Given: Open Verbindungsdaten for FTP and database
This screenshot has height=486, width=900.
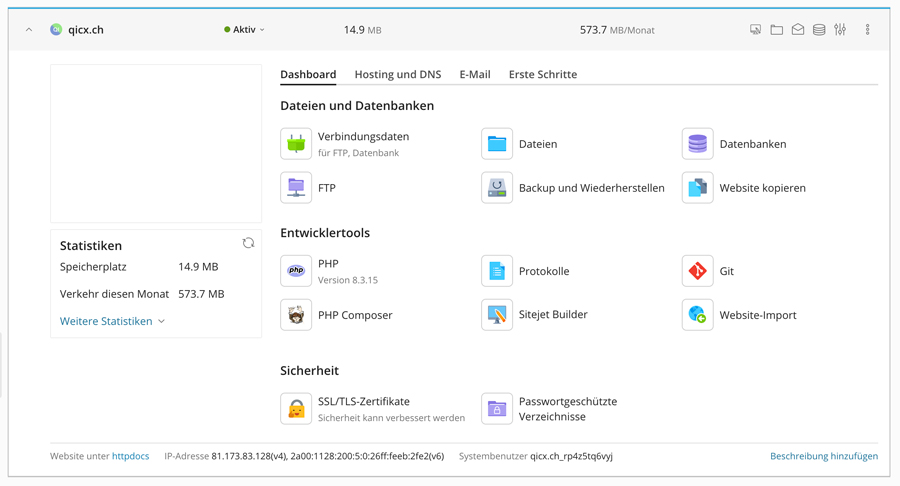Looking at the screenshot, I should point(362,137).
